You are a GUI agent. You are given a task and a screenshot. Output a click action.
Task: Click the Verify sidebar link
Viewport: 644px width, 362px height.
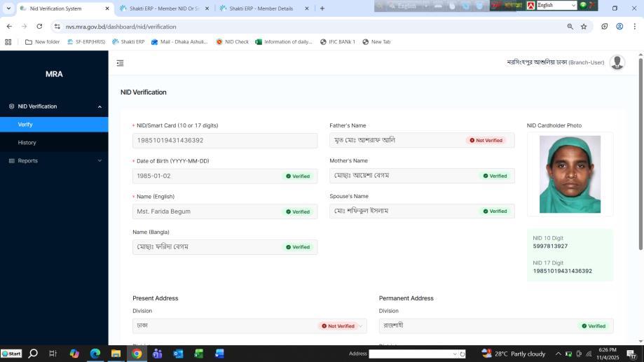pos(25,125)
